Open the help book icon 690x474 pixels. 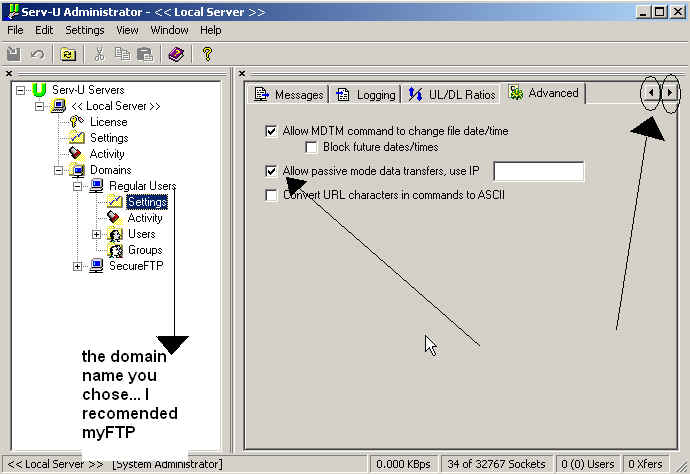pyautogui.click(x=176, y=54)
